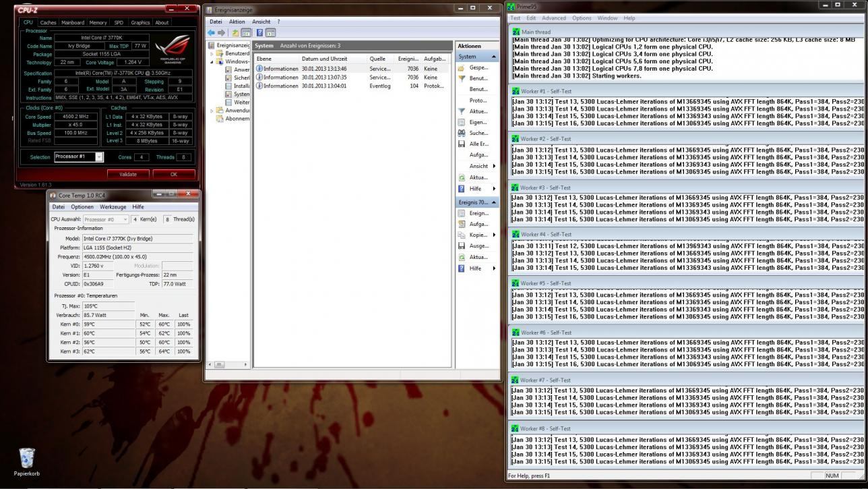Click the Forward arrow in Ereignisanzeige toolbar

221,32
